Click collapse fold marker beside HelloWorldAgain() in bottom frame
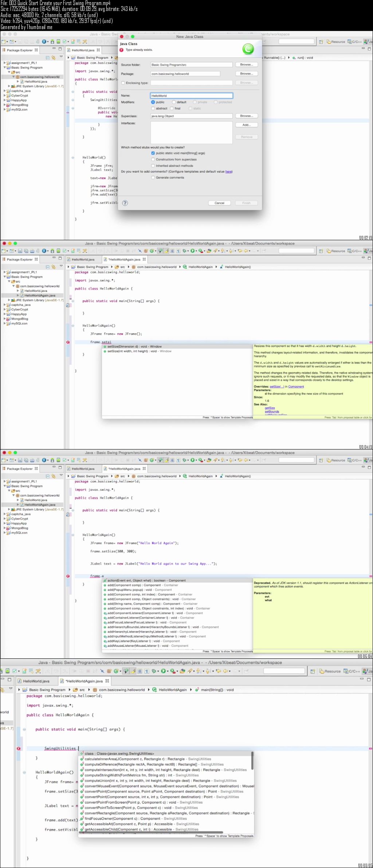Image resolution: width=373 pixels, height=868 pixels. click(24, 772)
